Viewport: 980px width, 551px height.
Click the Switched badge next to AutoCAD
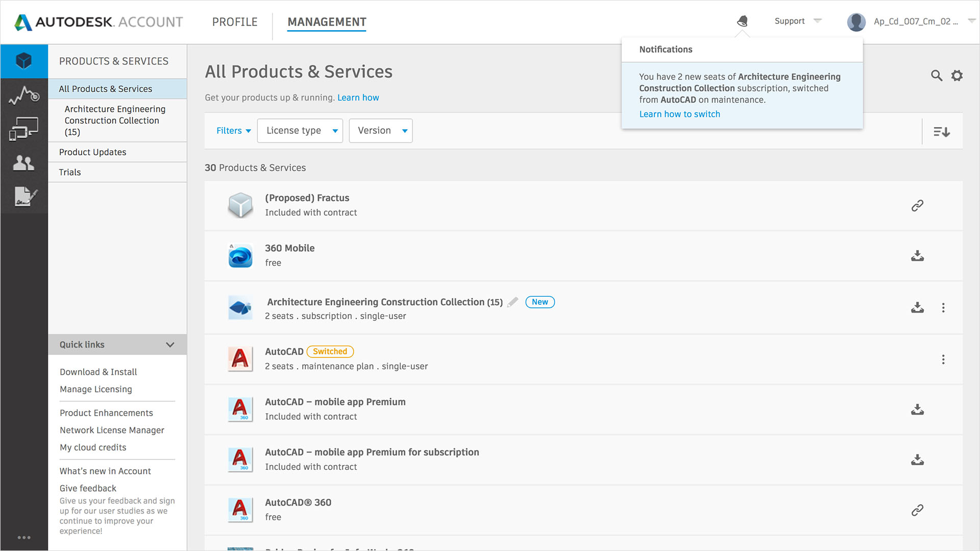(330, 351)
